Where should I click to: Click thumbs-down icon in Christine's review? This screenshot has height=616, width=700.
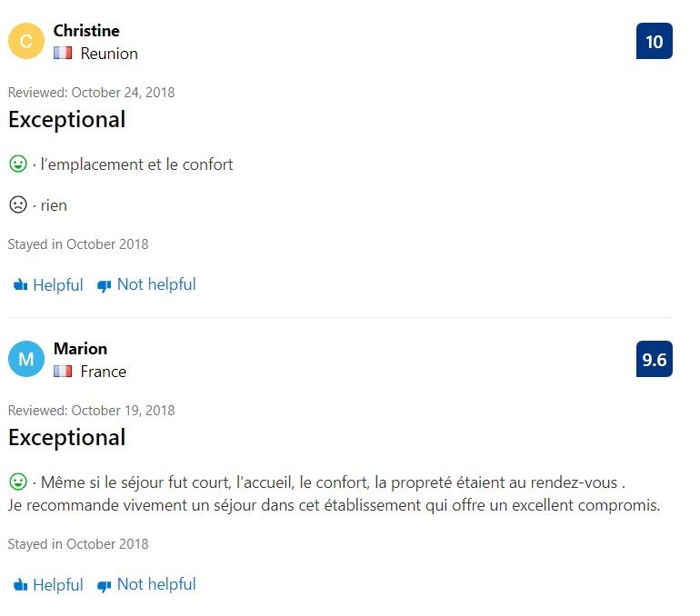point(104,286)
